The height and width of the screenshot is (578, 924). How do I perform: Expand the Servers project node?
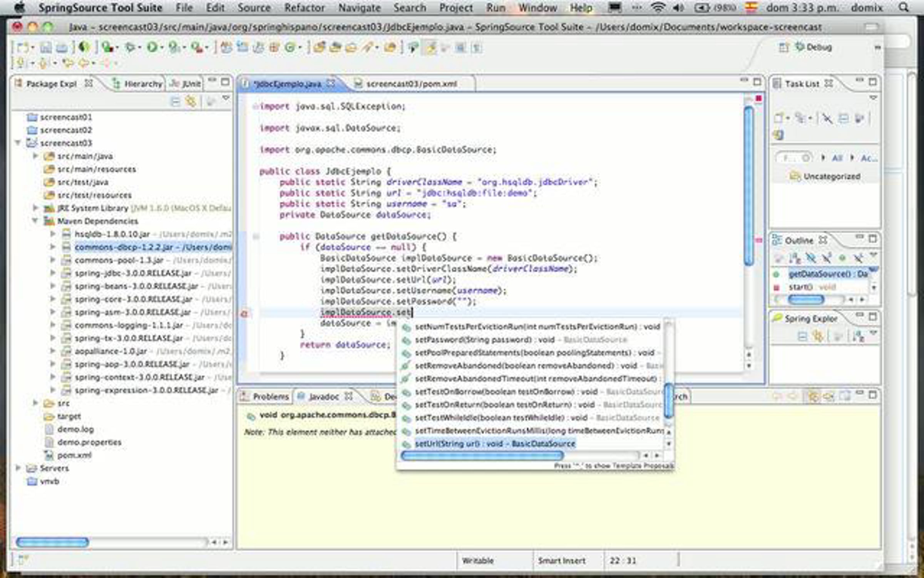click(x=18, y=468)
